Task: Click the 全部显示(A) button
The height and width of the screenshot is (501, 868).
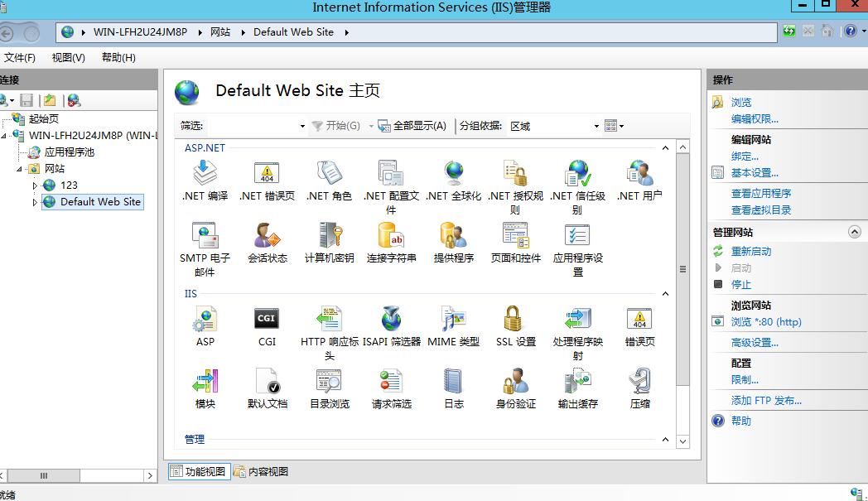Action: coord(412,126)
